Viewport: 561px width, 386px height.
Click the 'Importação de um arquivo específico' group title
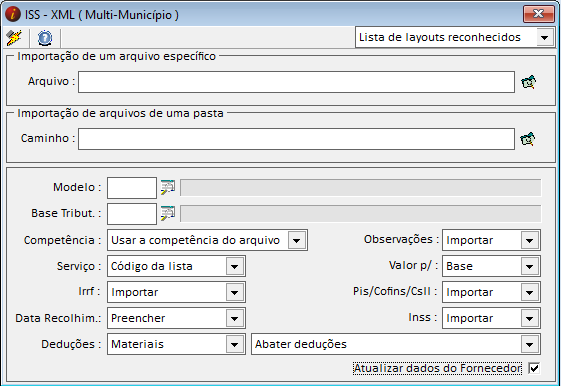pos(117,57)
